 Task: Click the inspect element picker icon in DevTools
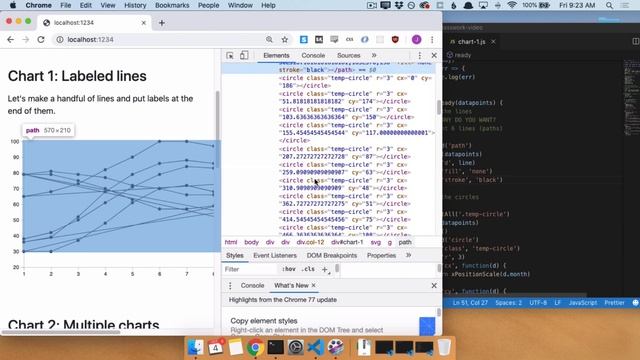click(x=230, y=56)
